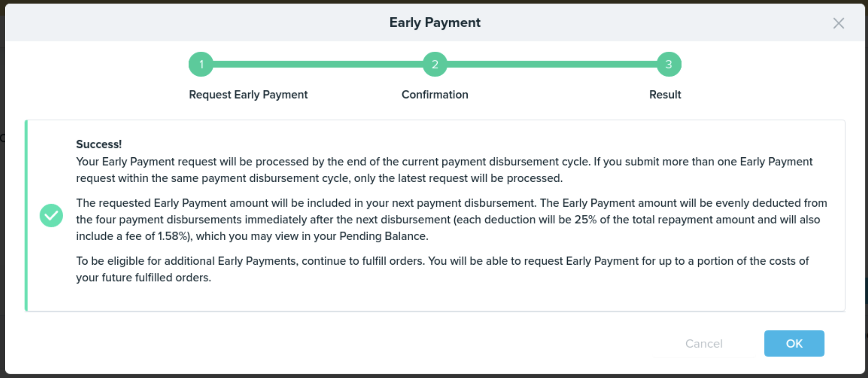The height and width of the screenshot is (378, 868).
Task: Click step 2 circle in the stepper
Action: [x=435, y=64]
